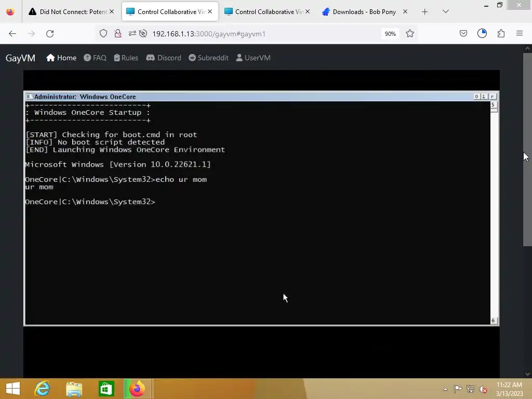
Task: Click the console window maximize button
Action: click(484, 97)
